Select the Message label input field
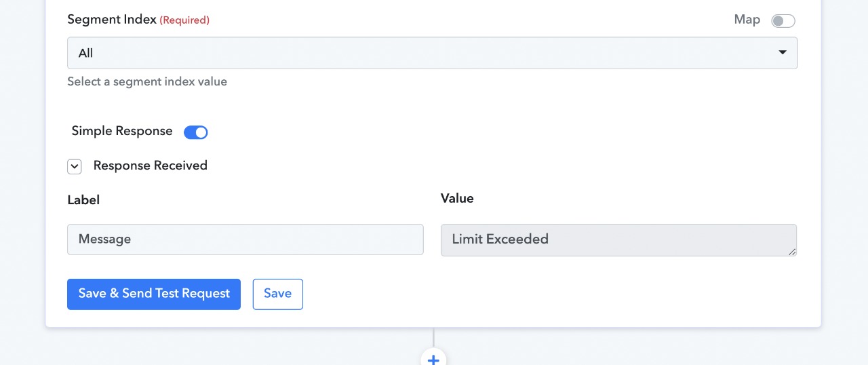Viewport: 868px width, 365px height. (x=245, y=239)
